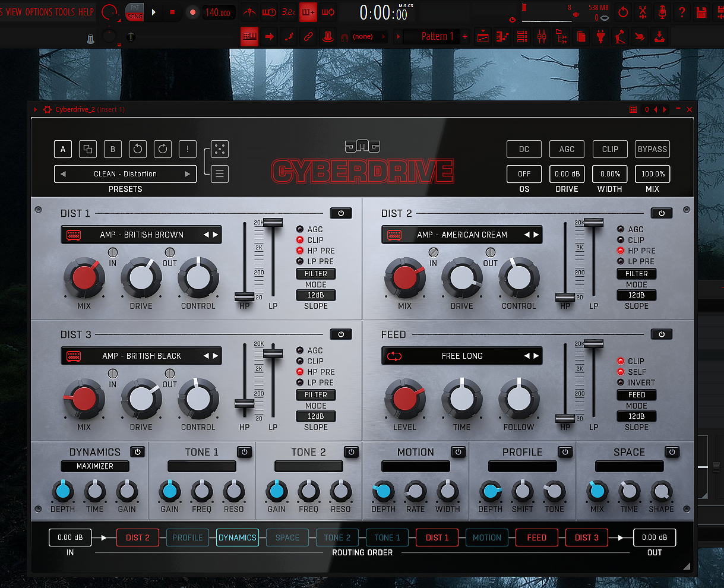Click the FL Studio play button
Image resolution: width=724 pixels, height=588 pixels.
click(154, 12)
